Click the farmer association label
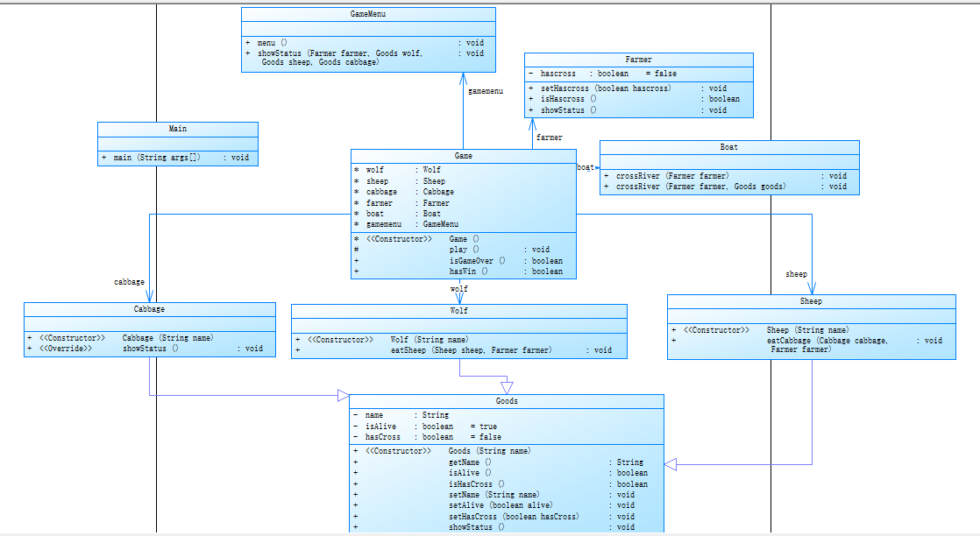The width and height of the screenshot is (980, 536). coord(550,138)
